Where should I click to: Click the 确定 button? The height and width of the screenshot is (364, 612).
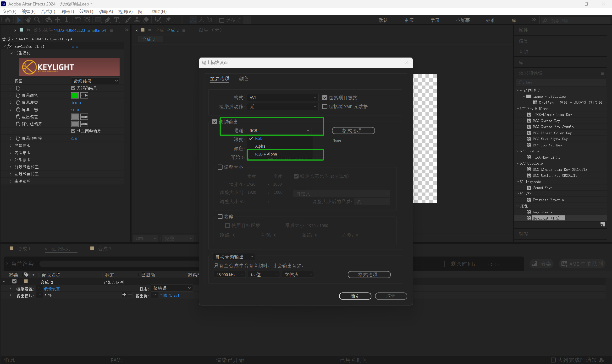355,296
